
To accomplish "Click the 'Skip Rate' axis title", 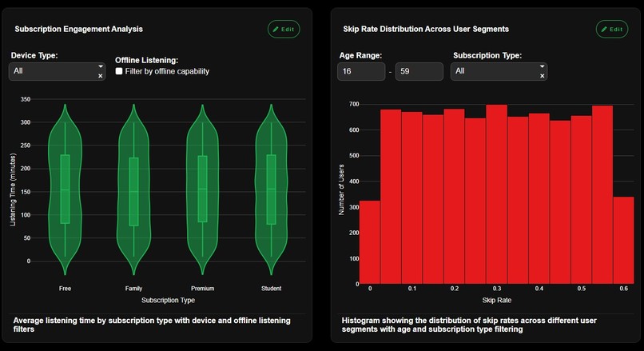I will (496, 301).
